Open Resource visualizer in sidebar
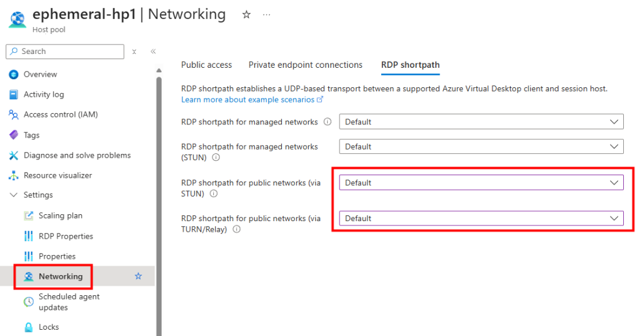This screenshot has width=644, height=336. 58,175
